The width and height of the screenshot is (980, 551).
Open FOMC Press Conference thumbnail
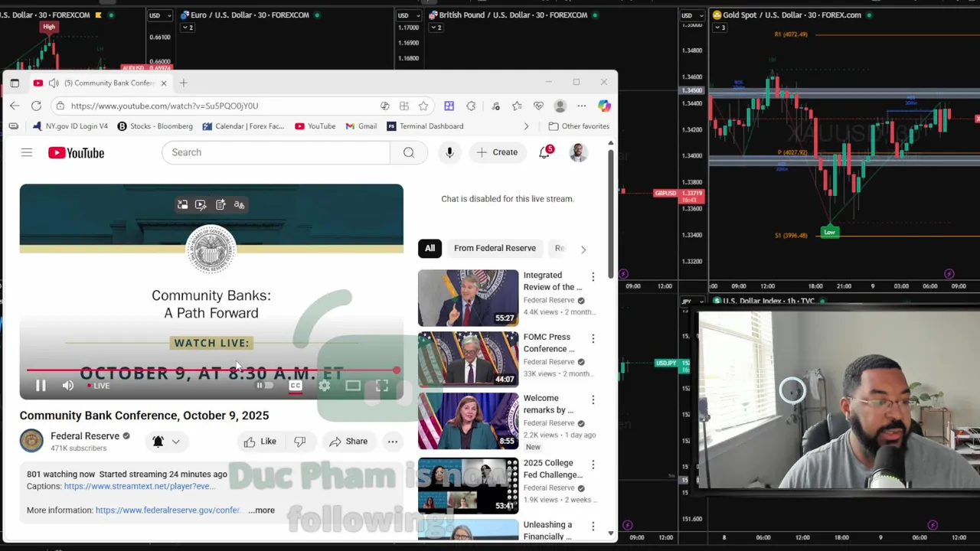click(x=468, y=360)
